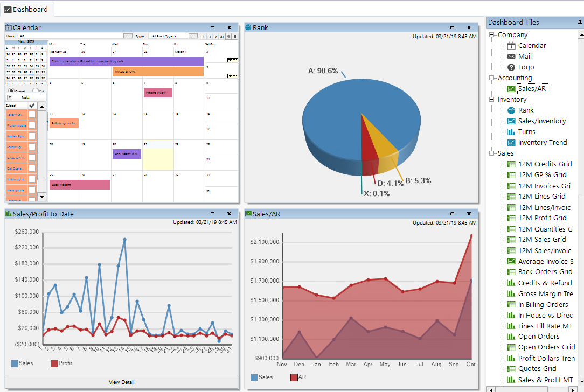Click the Mail envelope icon in Dashboard Tiles
The height and width of the screenshot is (392, 584).
pyautogui.click(x=511, y=57)
